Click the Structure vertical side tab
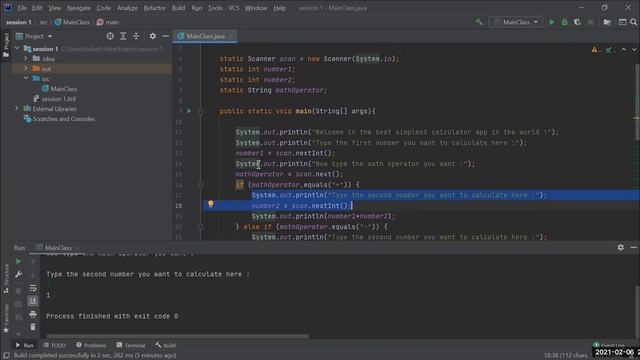This screenshot has width=640, height=360. (6, 278)
